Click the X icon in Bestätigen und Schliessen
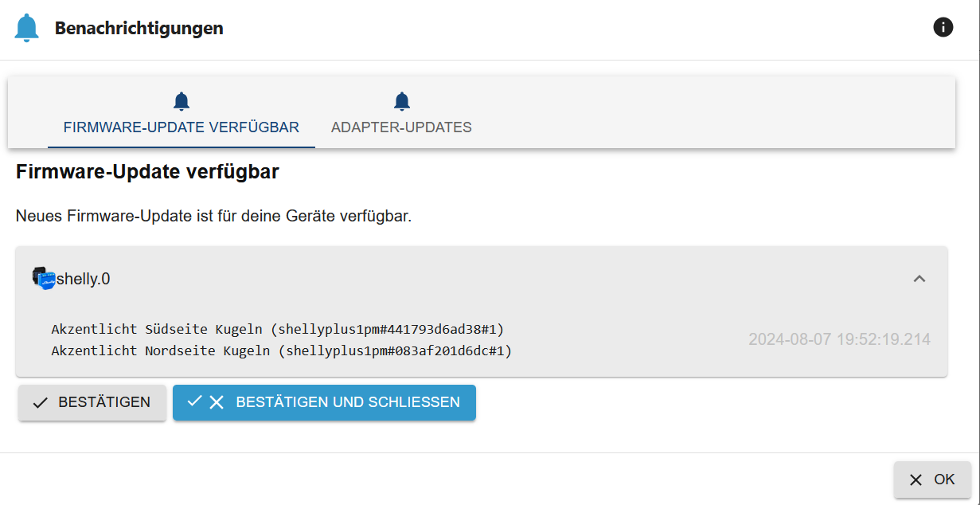This screenshot has width=980, height=505. pos(217,402)
